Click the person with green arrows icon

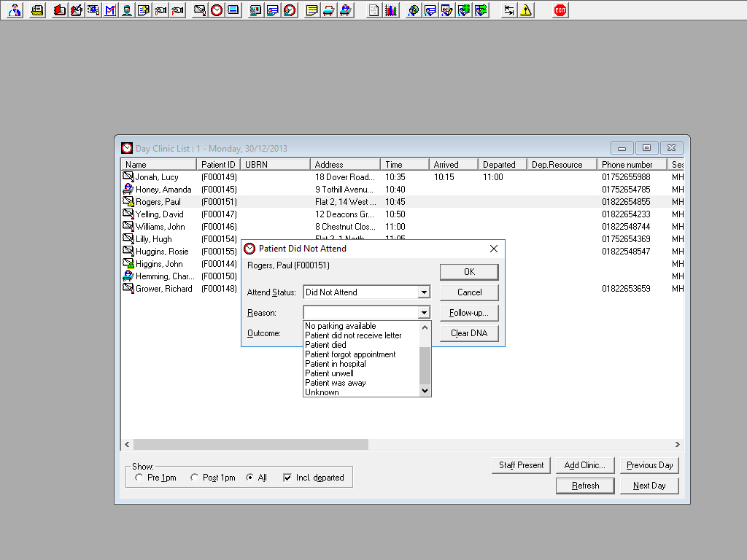pos(481,10)
